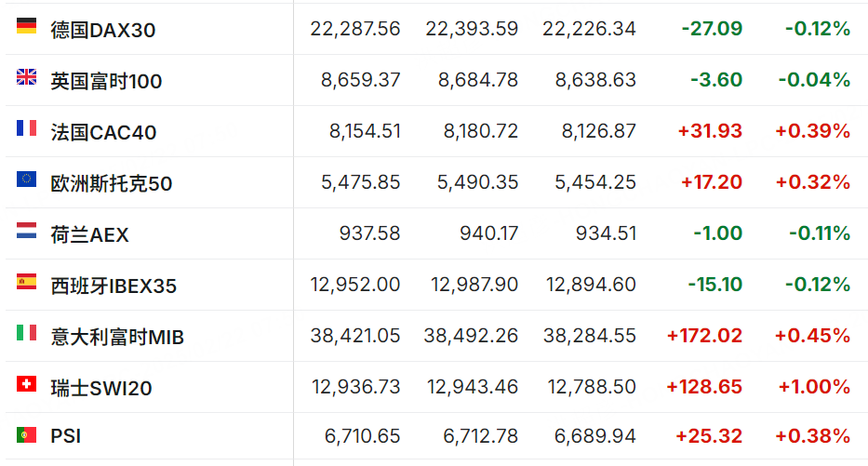Click the EU flag icon
868x466 pixels.
click(x=26, y=180)
